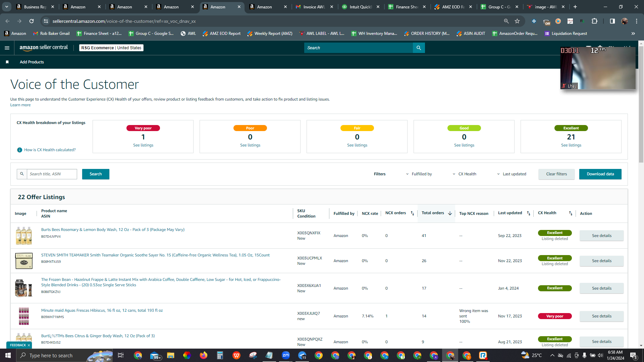The width and height of the screenshot is (644, 362).
Task: Close the FEEDBACK tab with its X
Action: coord(29,345)
